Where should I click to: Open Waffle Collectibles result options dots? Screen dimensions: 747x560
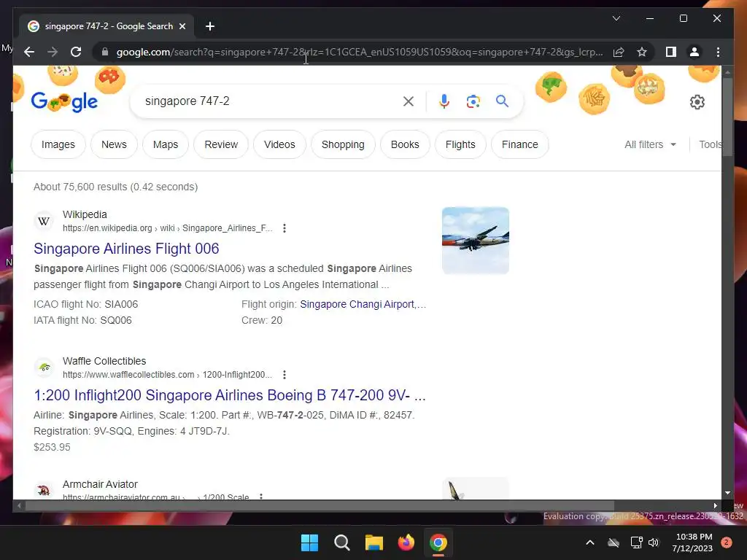285,375
